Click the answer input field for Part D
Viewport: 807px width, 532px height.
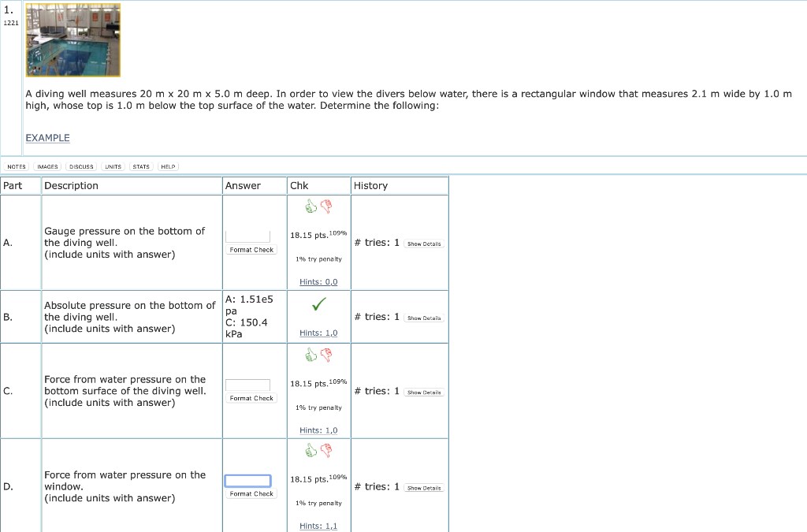[x=250, y=481]
